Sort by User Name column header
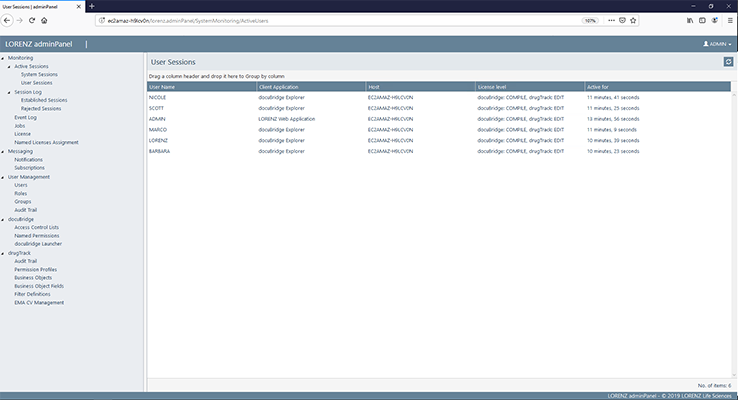Screen dimensions: 738x400 (202, 87)
